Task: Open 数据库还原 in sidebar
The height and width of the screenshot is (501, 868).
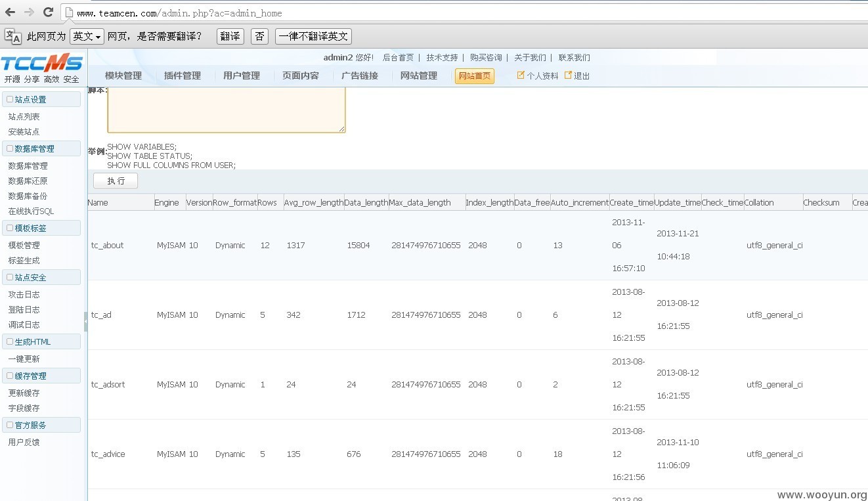Action: coord(28,181)
